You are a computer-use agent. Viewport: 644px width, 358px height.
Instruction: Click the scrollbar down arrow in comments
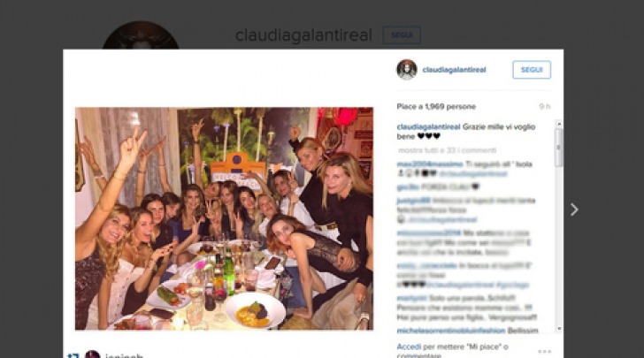[x=558, y=329]
